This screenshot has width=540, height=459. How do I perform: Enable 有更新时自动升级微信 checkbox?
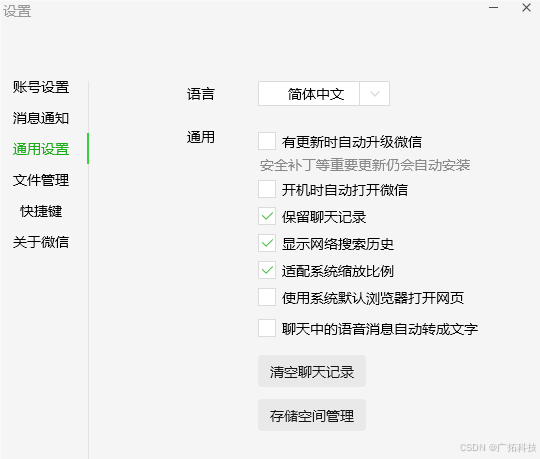267,141
